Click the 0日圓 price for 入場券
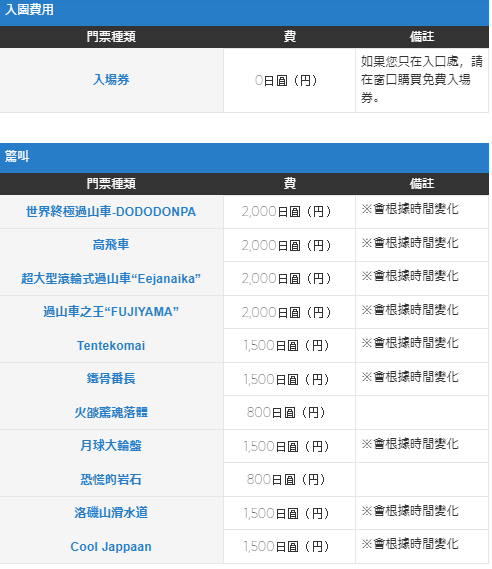Image resolution: width=492 pixels, height=569 pixels. click(x=286, y=80)
